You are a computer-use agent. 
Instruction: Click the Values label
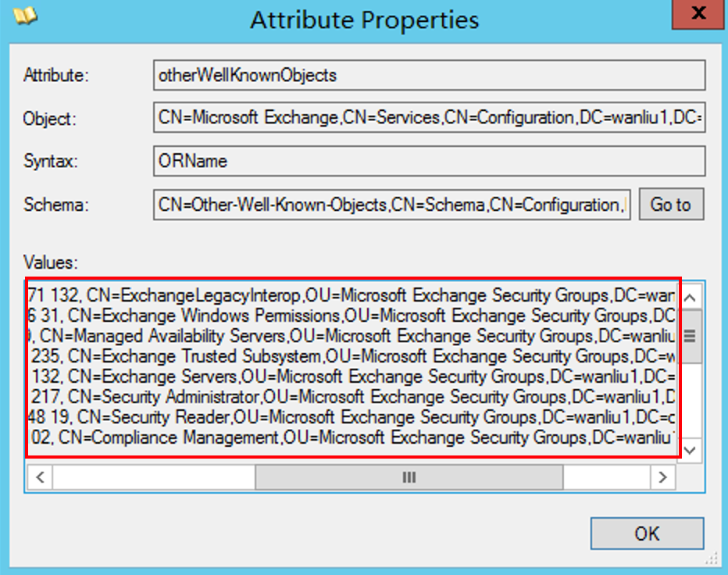pyautogui.click(x=51, y=262)
